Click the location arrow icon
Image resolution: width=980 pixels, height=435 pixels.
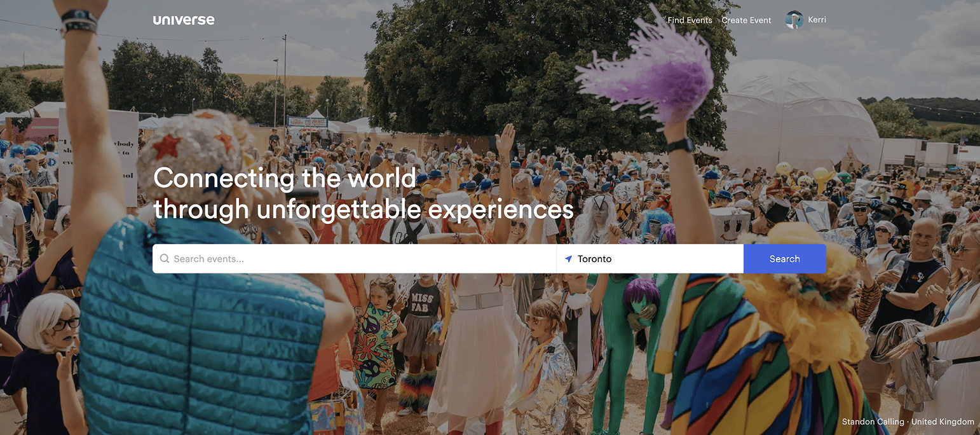pyautogui.click(x=568, y=259)
